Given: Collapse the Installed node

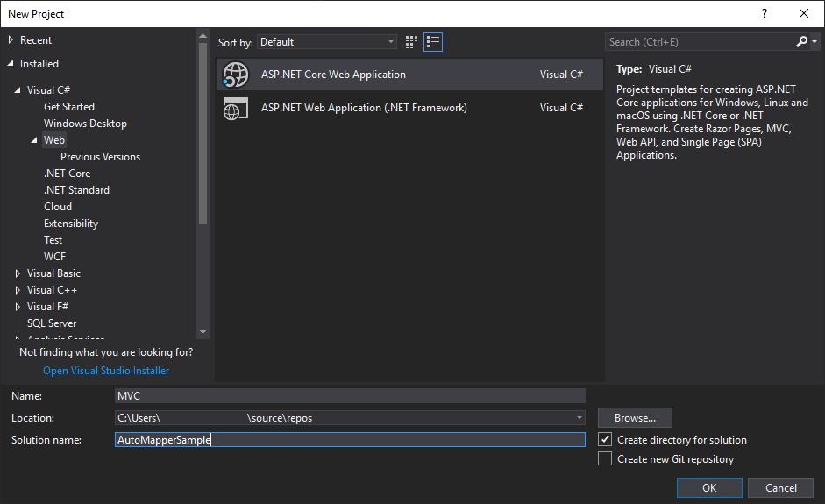Looking at the screenshot, I should click(11, 64).
